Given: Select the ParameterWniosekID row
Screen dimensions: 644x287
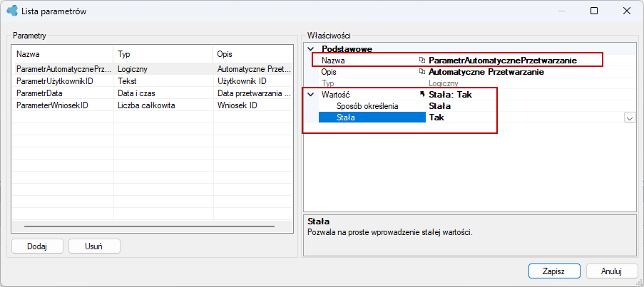Looking at the screenshot, I should click(153, 105).
